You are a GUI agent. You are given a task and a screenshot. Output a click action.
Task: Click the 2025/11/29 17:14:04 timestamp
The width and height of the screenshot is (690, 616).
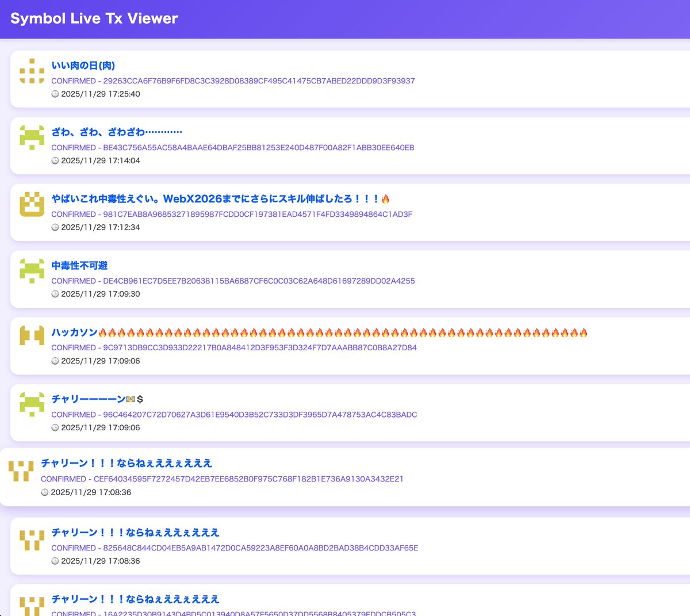(x=101, y=160)
